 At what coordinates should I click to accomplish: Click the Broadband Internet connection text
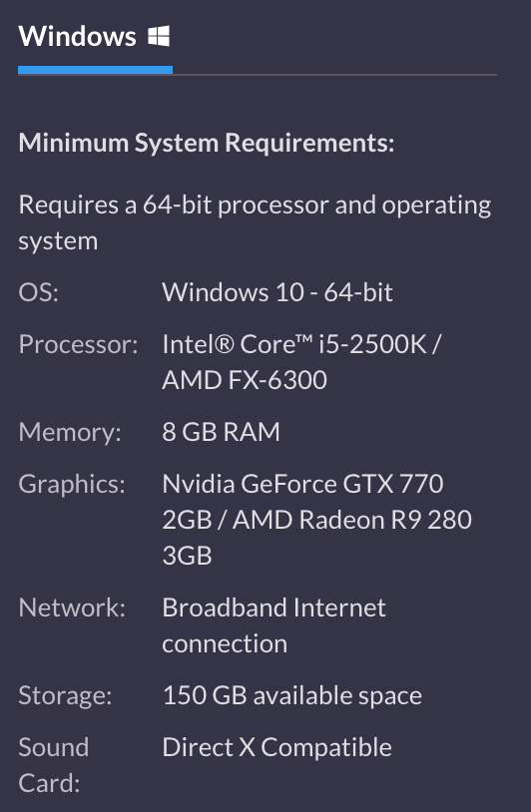274,625
